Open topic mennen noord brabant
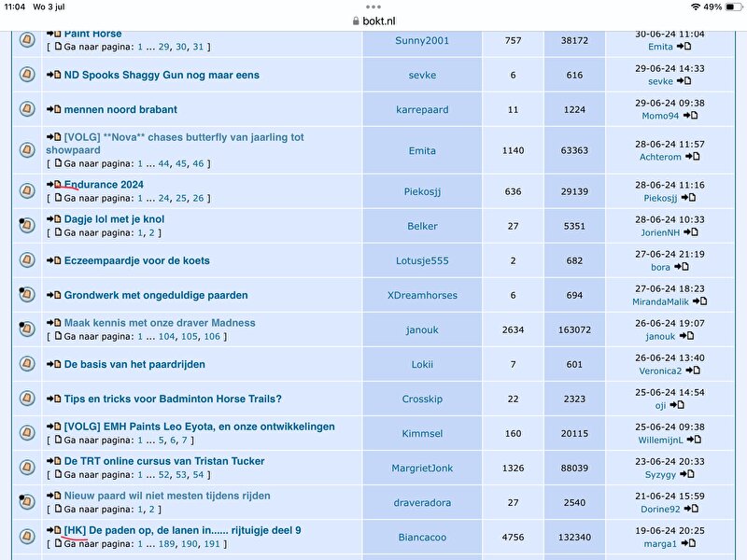Image resolution: width=747 pixels, height=560 pixels. [x=120, y=109]
